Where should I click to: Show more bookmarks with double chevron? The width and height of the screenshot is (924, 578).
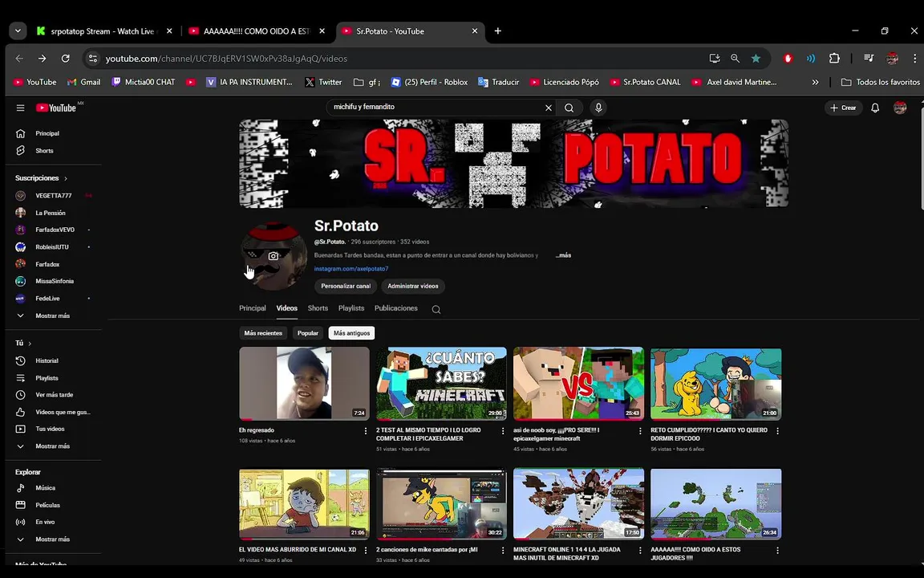tap(815, 82)
